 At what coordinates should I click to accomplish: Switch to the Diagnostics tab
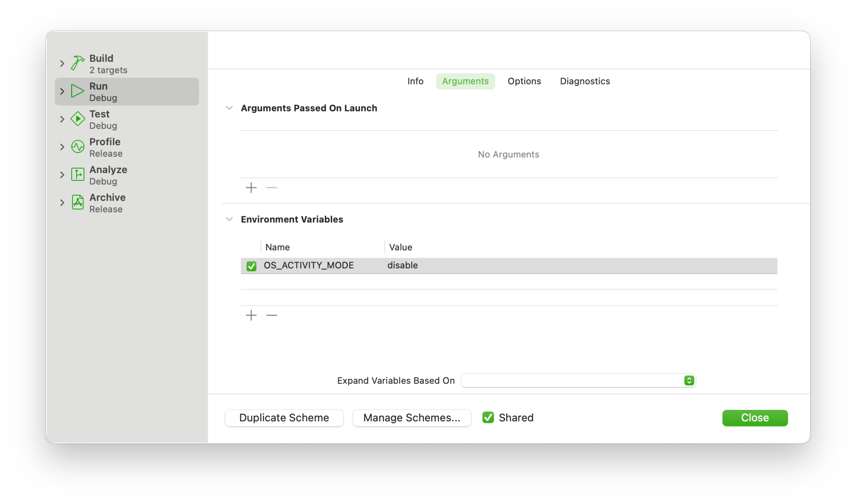(585, 81)
